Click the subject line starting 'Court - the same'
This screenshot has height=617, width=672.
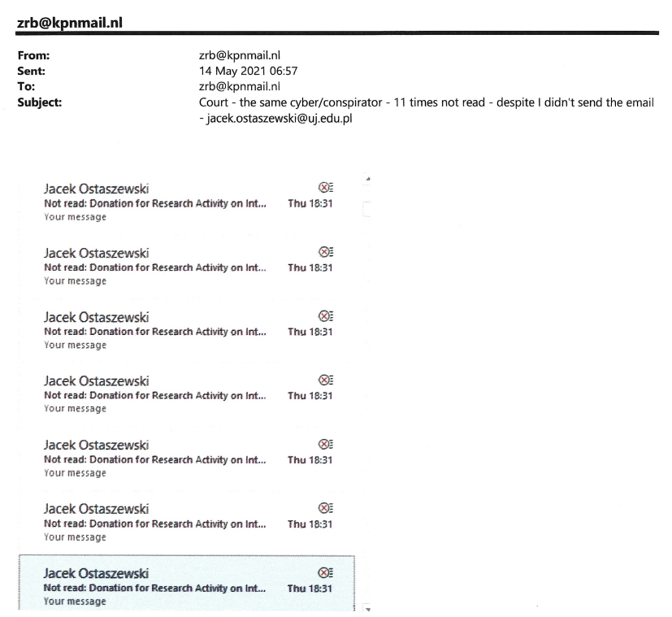pos(427,111)
